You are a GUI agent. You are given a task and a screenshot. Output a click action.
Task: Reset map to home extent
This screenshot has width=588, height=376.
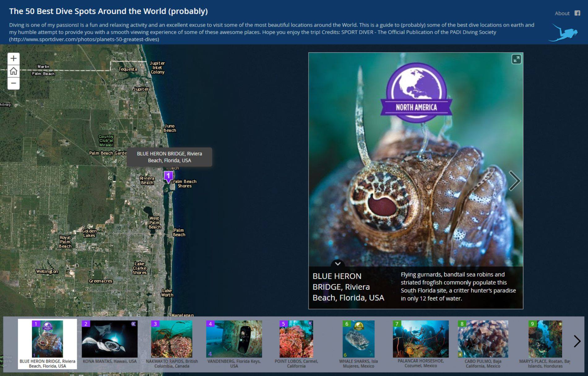[x=13, y=71]
